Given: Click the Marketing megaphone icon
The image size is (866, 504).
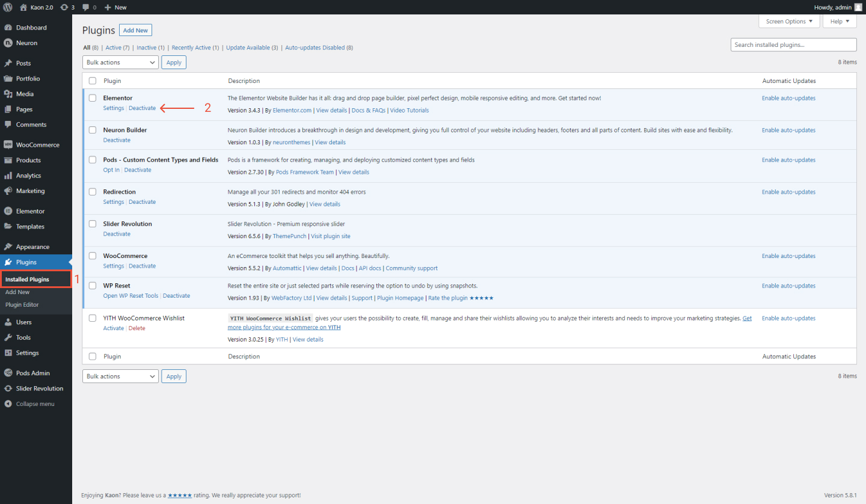Looking at the screenshot, I should [8, 191].
